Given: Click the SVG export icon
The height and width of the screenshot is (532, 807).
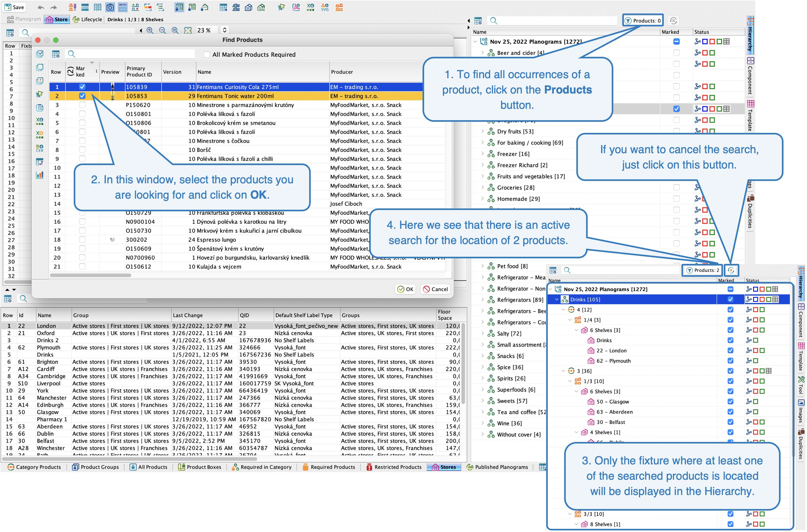Looking at the screenshot, I should [x=325, y=7].
